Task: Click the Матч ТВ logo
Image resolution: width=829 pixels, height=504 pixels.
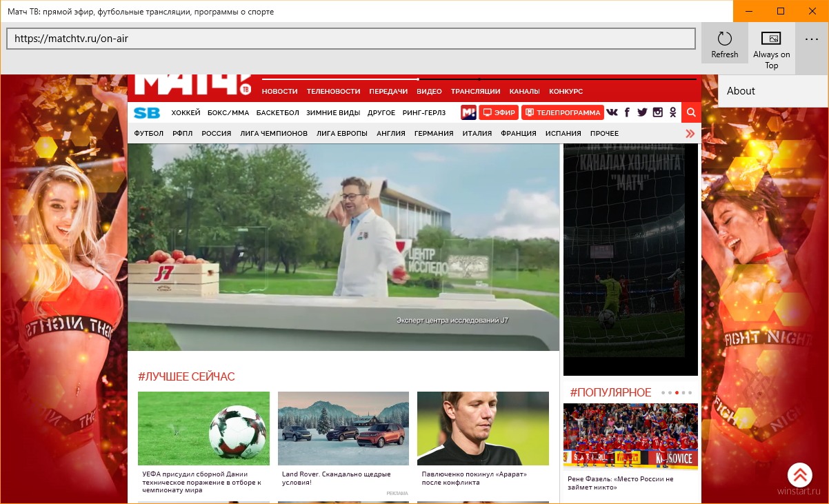Action: click(192, 85)
